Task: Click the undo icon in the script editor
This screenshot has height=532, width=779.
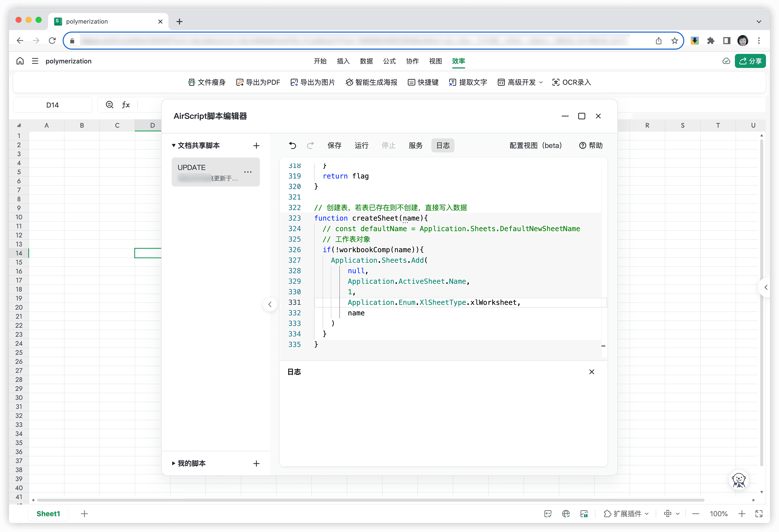Action: point(292,145)
